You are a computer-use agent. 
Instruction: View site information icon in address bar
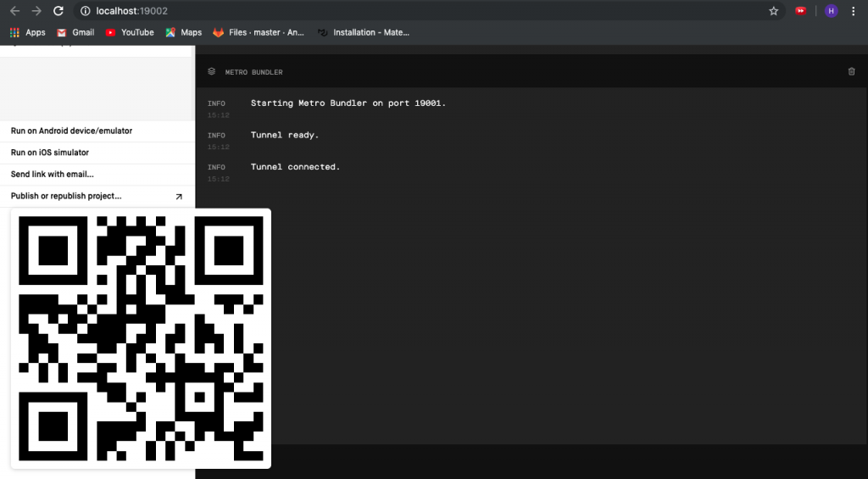point(86,11)
